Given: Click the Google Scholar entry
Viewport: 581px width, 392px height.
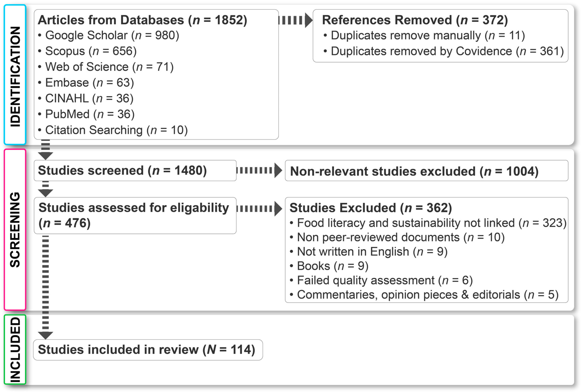Looking at the screenshot, I should (x=112, y=35).
